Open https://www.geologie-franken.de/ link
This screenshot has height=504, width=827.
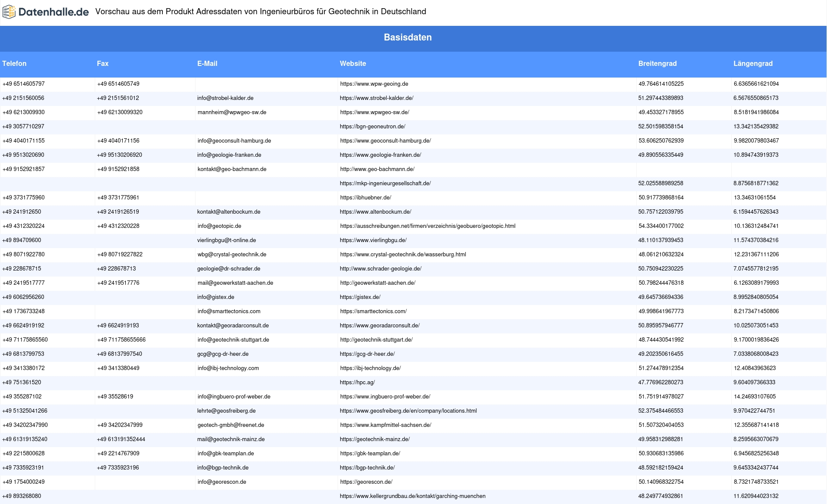(x=380, y=155)
